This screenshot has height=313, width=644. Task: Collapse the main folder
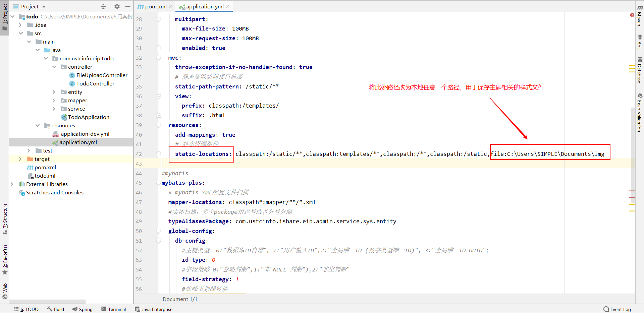tap(29, 42)
